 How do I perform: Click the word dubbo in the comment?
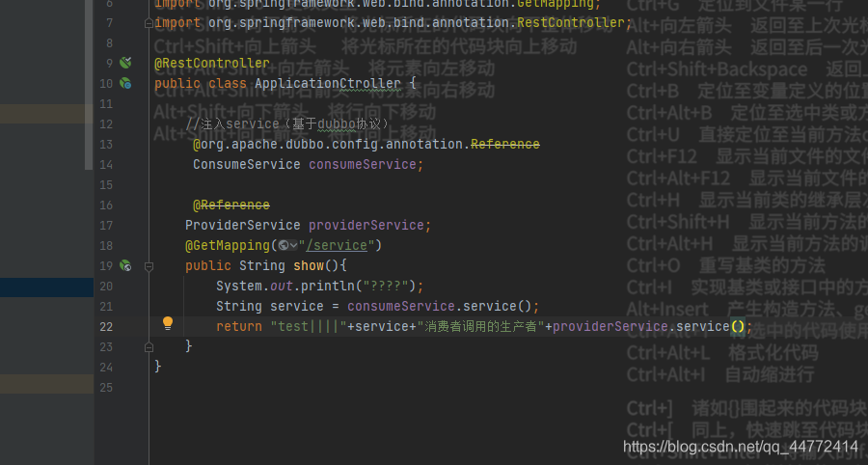[336, 124]
